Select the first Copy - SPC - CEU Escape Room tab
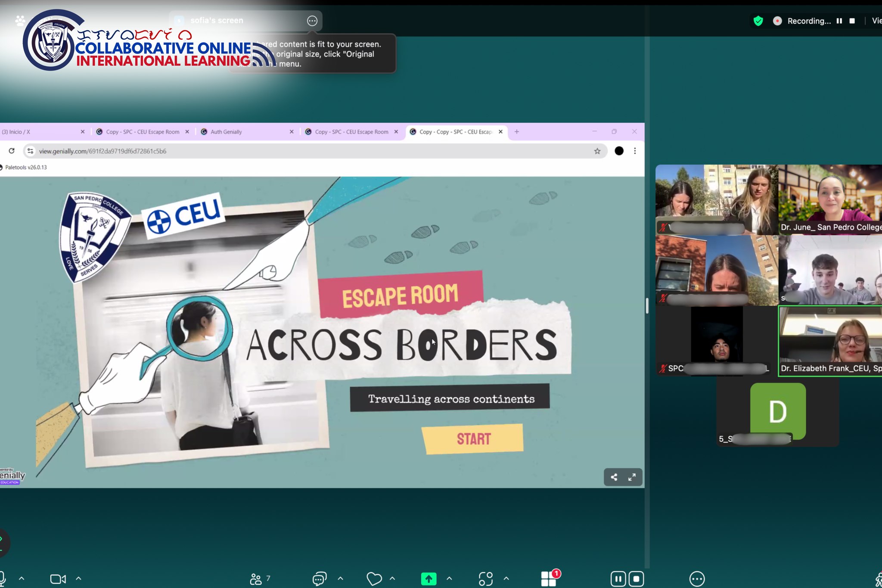 click(x=142, y=132)
